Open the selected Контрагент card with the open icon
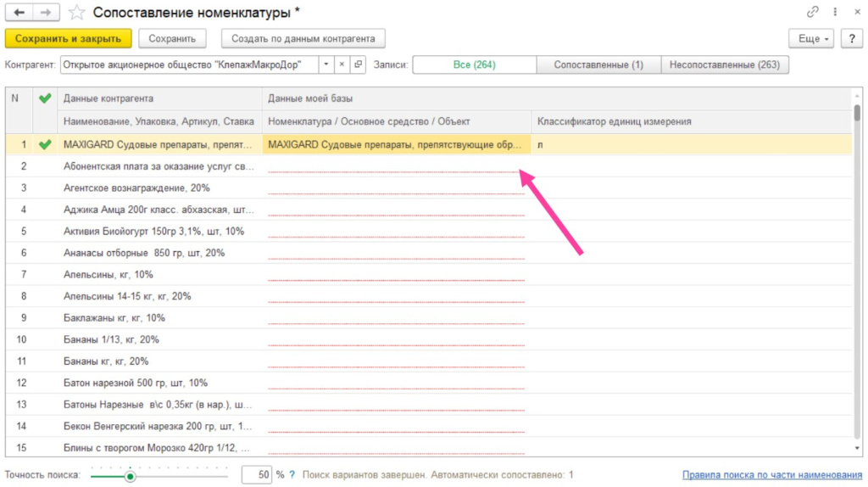Viewport: 868px width, 487px height. pyautogui.click(x=358, y=64)
